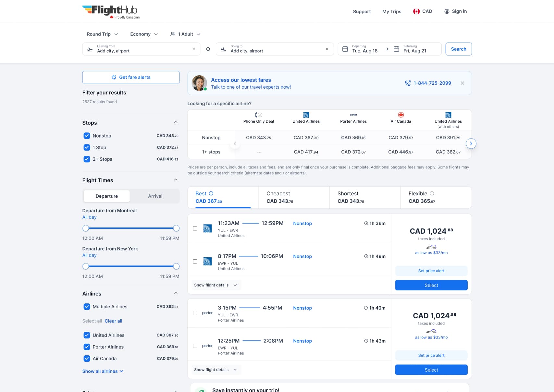Dismiss the Access our lowest fares banner
The width and height of the screenshot is (554, 392).
(462, 83)
